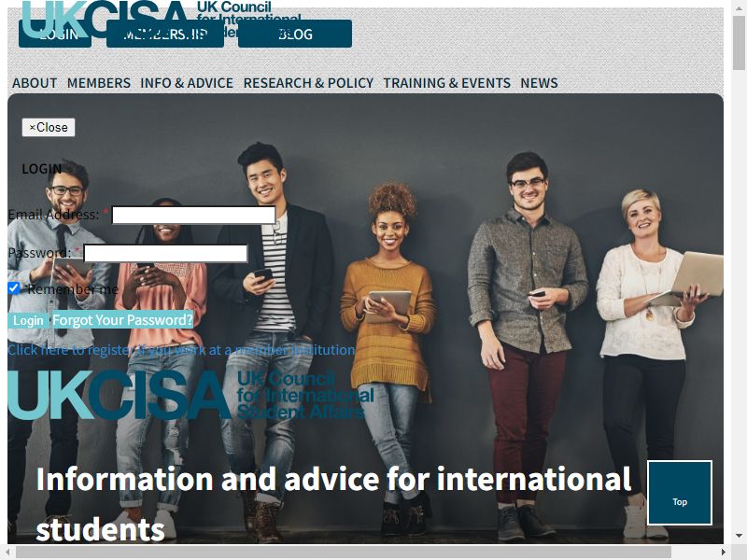The width and height of the screenshot is (747, 560).
Task: Click the horizontal scrollbar left arrow
Action: pos(7,552)
